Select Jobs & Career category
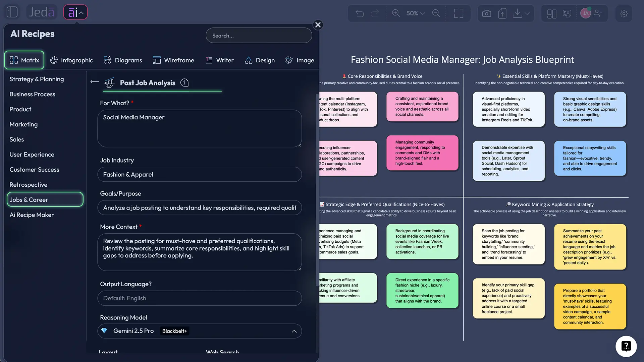 (45, 199)
